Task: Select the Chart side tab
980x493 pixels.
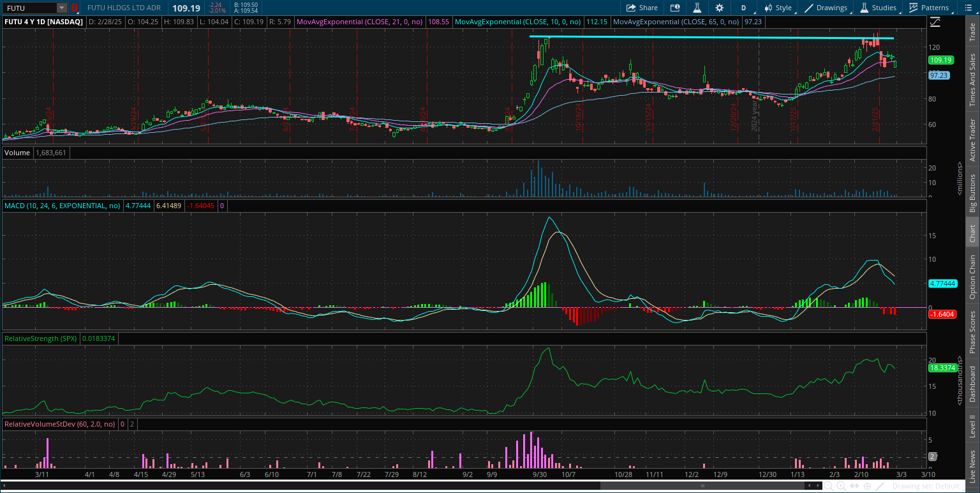Action: point(972,234)
